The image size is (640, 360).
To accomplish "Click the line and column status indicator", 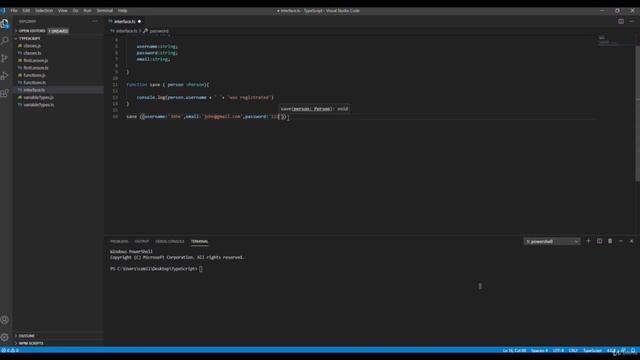I will click(x=514, y=350).
